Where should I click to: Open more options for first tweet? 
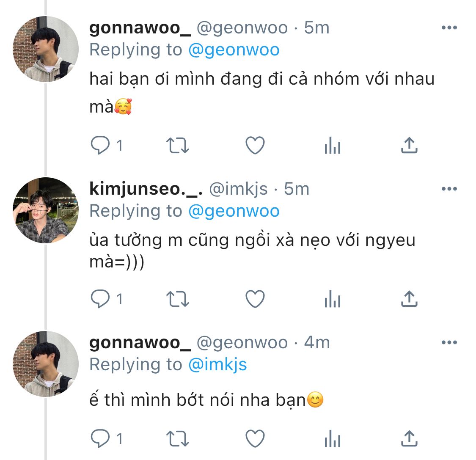click(x=449, y=28)
